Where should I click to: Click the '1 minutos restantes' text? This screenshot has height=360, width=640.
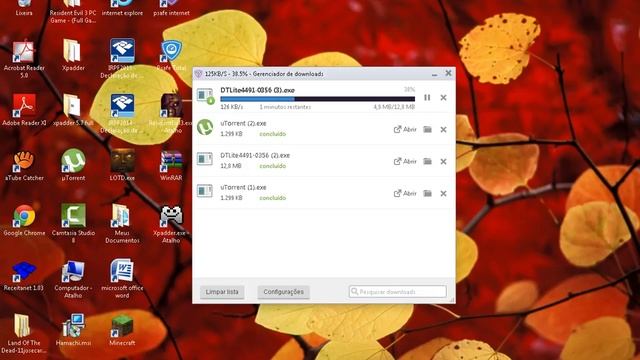coord(285,107)
